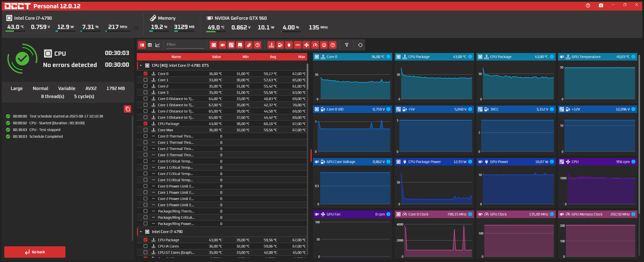Switch to graph-only view icon
Image resolution: width=644 pixels, height=262 pixels.
click(157, 45)
